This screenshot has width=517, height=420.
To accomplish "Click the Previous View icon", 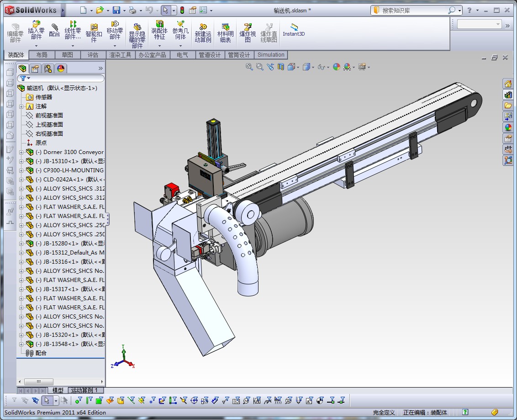I will point(270,67).
